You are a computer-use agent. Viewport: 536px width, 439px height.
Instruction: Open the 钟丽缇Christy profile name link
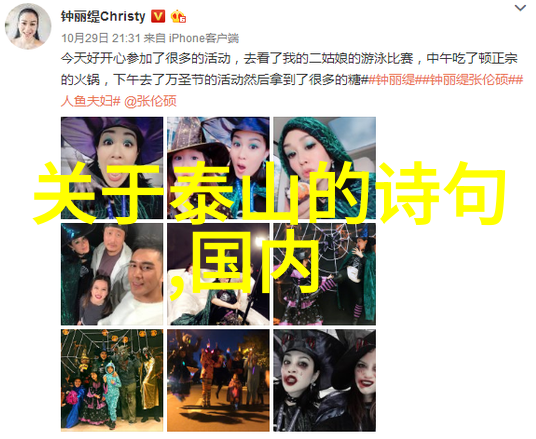pyautogui.click(x=103, y=16)
